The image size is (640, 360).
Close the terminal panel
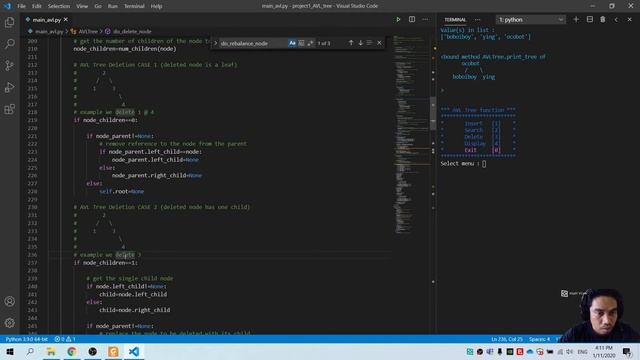(x=629, y=20)
